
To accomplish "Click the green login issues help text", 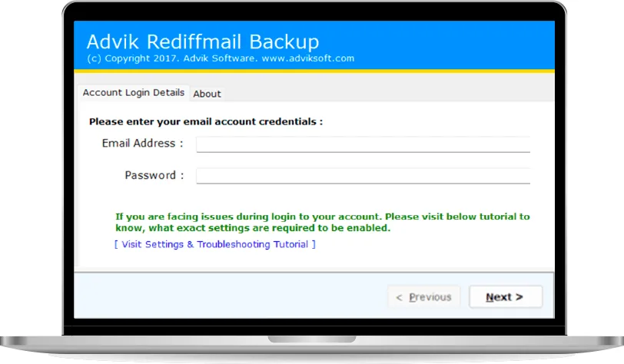I will point(322,223).
